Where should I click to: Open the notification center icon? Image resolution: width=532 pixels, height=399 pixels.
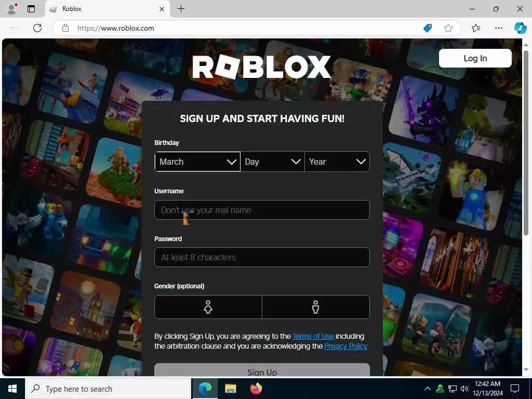pyautogui.click(x=515, y=389)
